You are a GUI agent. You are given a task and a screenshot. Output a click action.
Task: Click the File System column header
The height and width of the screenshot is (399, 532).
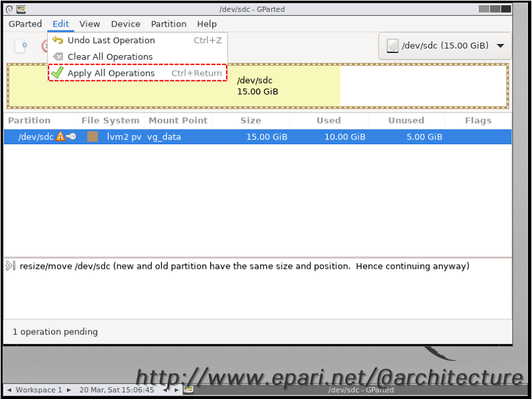pyautogui.click(x=110, y=120)
